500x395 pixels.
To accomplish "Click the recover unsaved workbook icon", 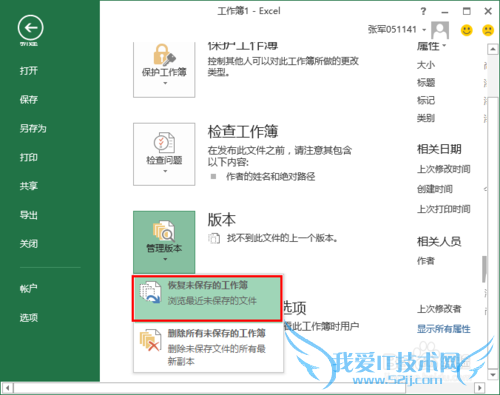I will pyautogui.click(x=150, y=292).
